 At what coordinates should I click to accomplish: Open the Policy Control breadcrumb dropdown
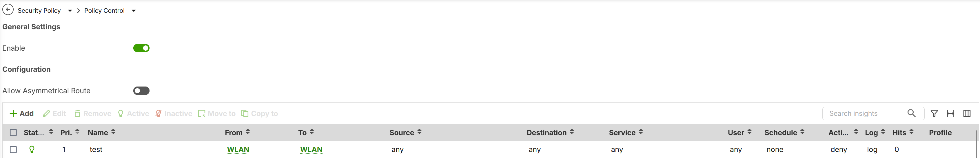tap(134, 11)
